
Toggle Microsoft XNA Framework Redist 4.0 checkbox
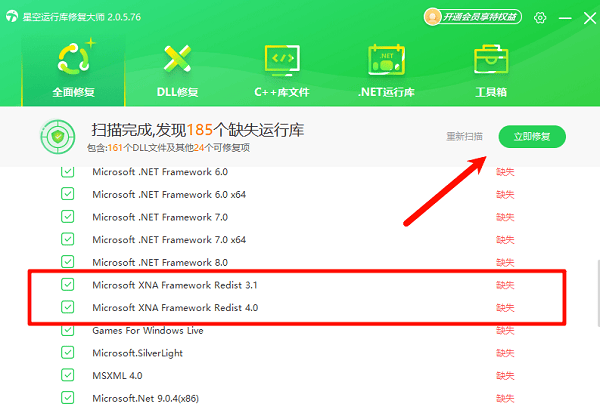tap(68, 307)
